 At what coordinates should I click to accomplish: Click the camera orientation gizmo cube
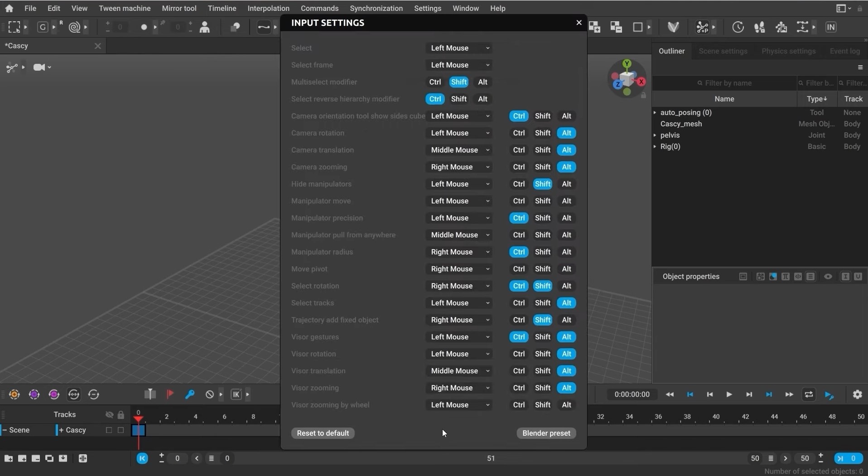(x=627, y=78)
